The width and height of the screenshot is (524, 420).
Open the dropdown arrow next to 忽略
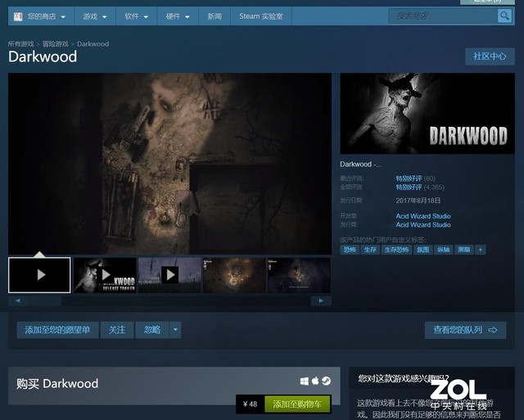pyautogui.click(x=175, y=330)
